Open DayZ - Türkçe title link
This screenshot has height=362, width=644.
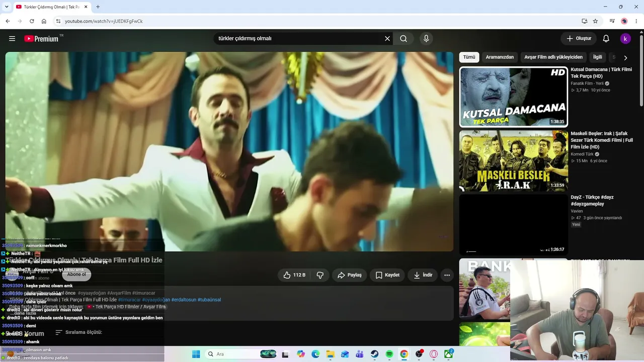(x=592, y=201)
